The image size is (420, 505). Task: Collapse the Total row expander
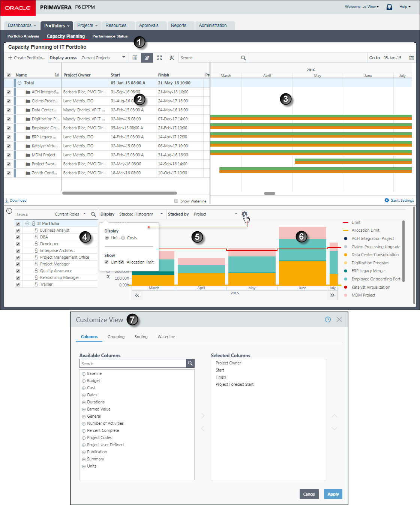click(19, 83)
